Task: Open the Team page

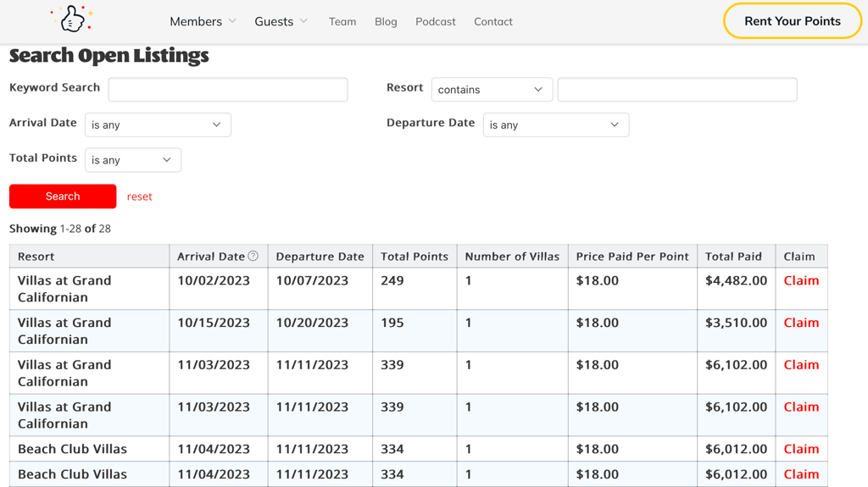Action: click(x=342, y=21)
